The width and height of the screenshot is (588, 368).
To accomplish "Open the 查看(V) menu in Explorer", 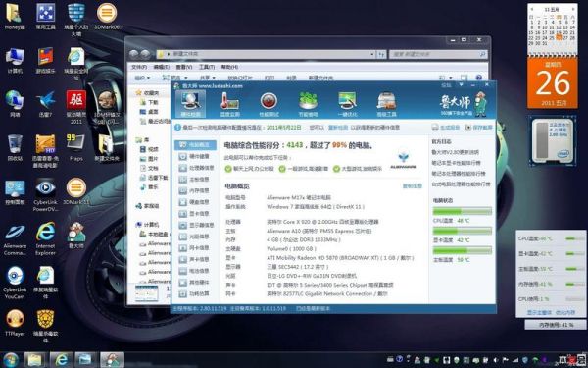I will (x=184, y=67).
